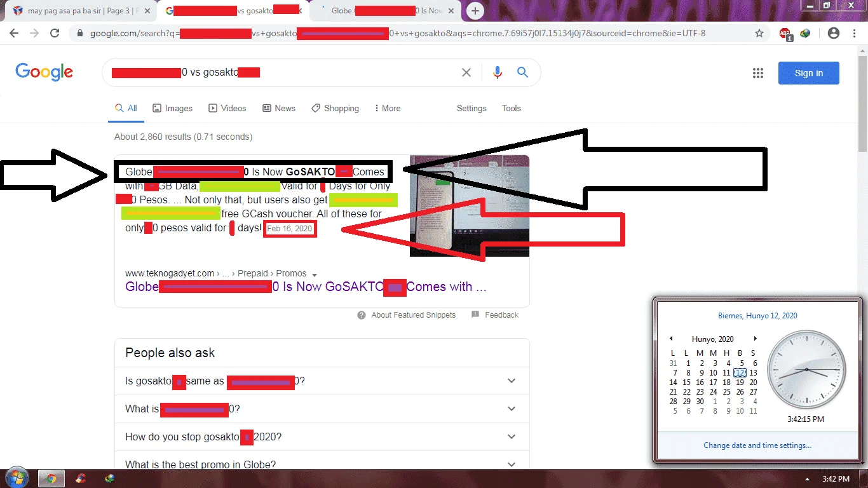
Task: Switch to Images results
Action: tap(173, 109)
